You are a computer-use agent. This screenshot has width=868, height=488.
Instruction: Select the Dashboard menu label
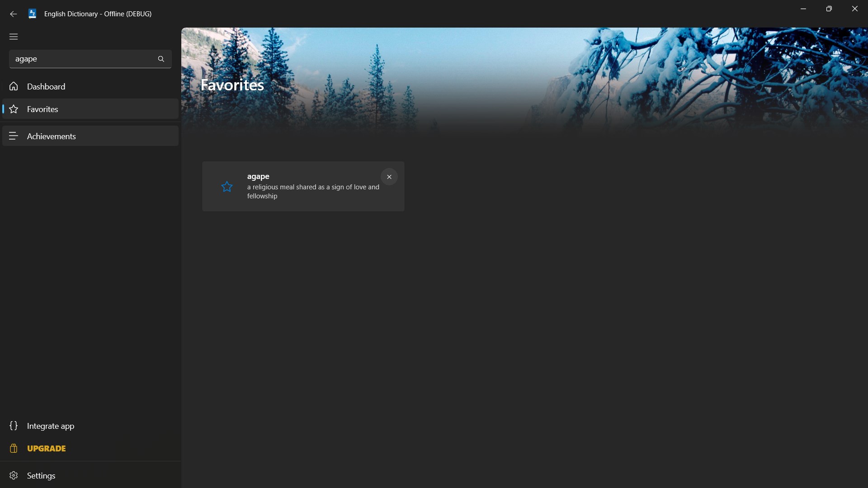(x=46, y=86)
